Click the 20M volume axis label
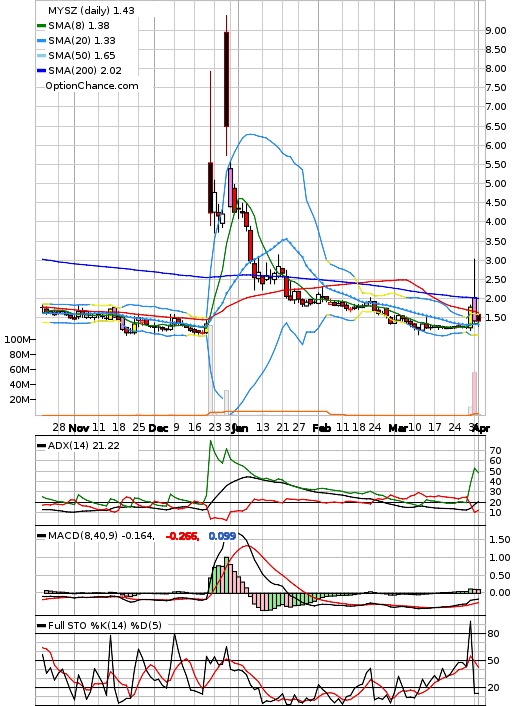This screenshot has height=706, width=526. tap(20, 400)
